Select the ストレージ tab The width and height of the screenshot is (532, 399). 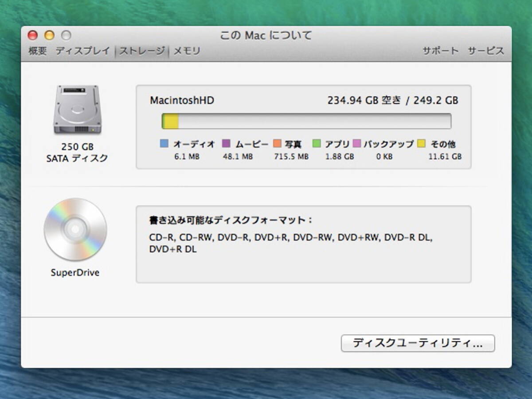[142, 51]
